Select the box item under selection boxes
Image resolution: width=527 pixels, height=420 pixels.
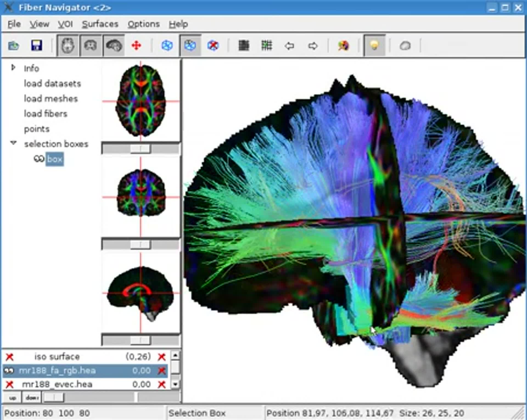(x=55, y=159)
